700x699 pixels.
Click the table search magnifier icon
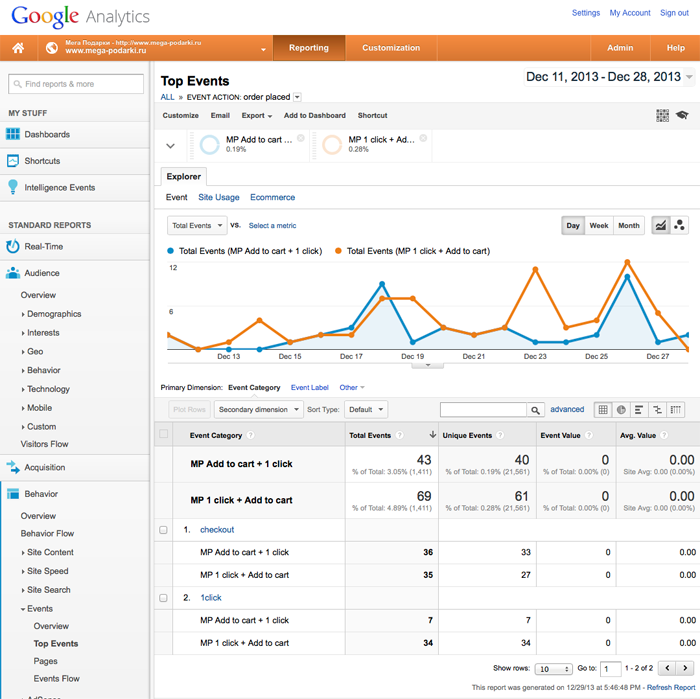tap(536, 410)
